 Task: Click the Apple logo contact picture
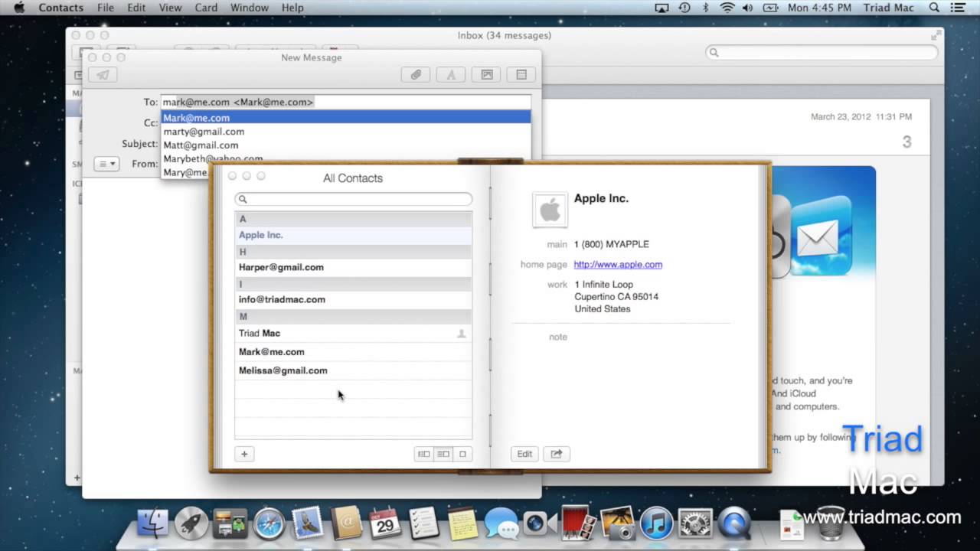[550, 210]
